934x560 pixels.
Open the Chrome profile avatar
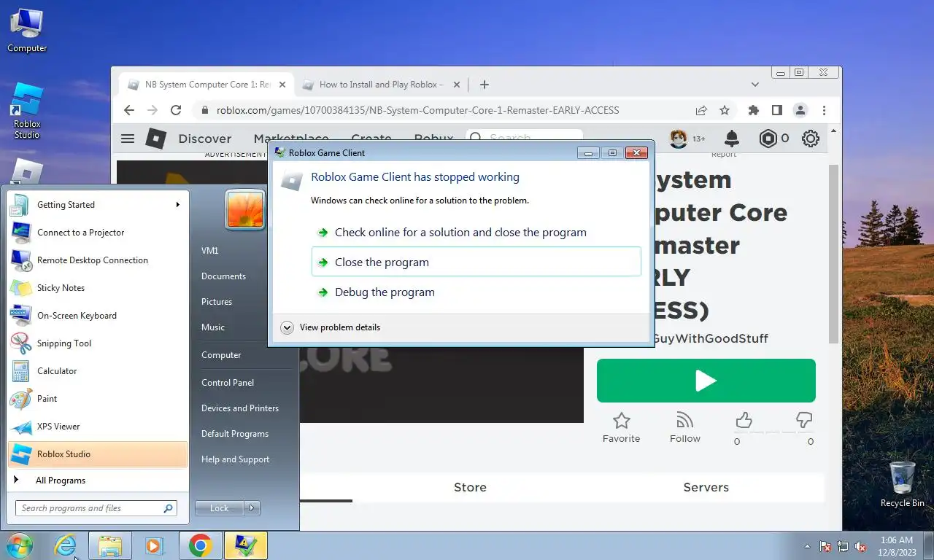800,110
